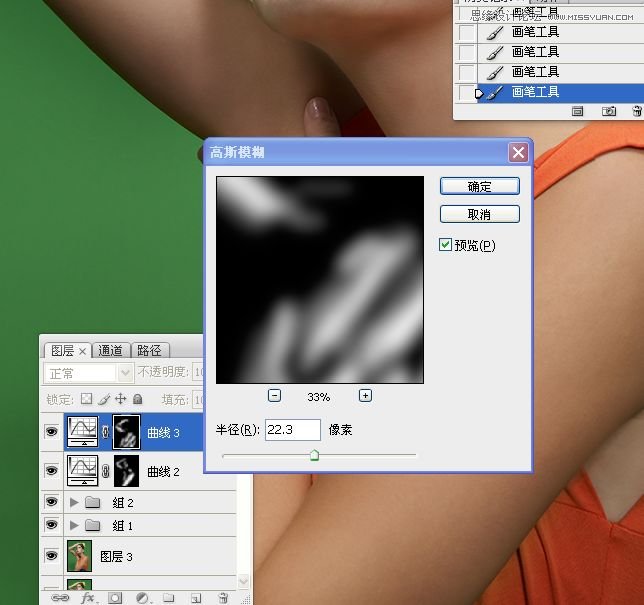Select the 组 2 group name
644x605 pixels.
click(123, 502)
